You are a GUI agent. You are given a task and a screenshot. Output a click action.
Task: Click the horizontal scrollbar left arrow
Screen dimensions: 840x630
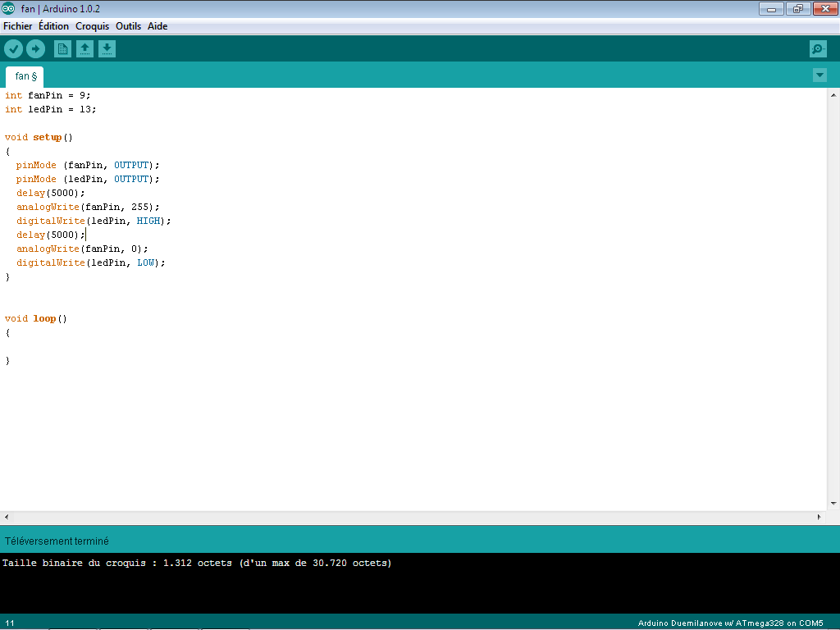click(x=7, y=517)
